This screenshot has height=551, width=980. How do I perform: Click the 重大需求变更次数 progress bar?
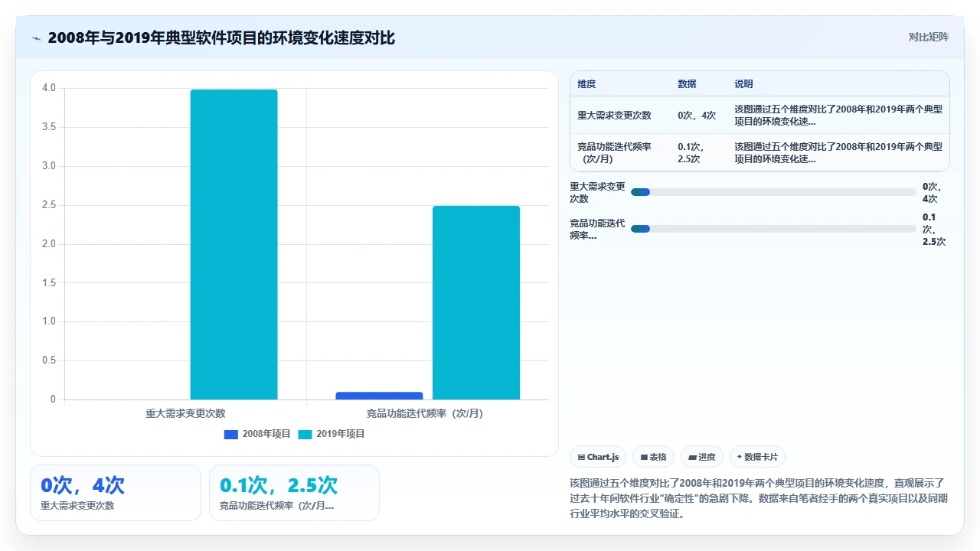773,192
